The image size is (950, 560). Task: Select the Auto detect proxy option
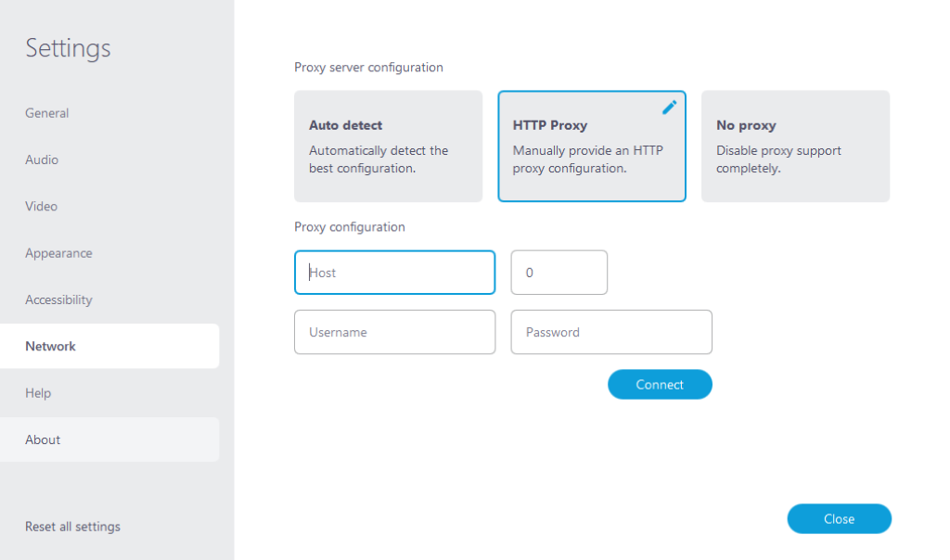click(388, 146)
